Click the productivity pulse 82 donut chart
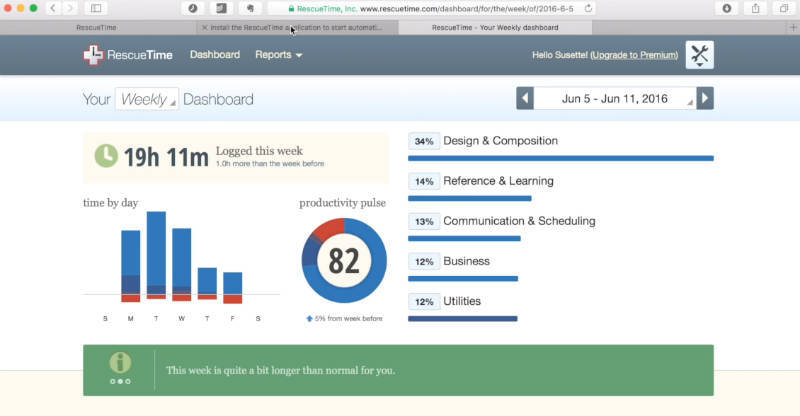This screenshot has width=800, height=416. 344,261
